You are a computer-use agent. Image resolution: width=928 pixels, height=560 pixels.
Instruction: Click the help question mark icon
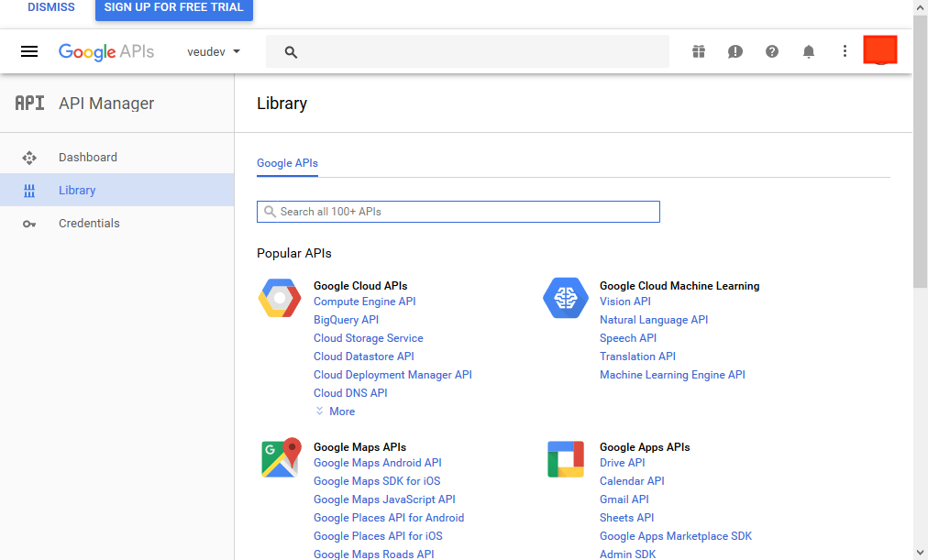(772, 52)
